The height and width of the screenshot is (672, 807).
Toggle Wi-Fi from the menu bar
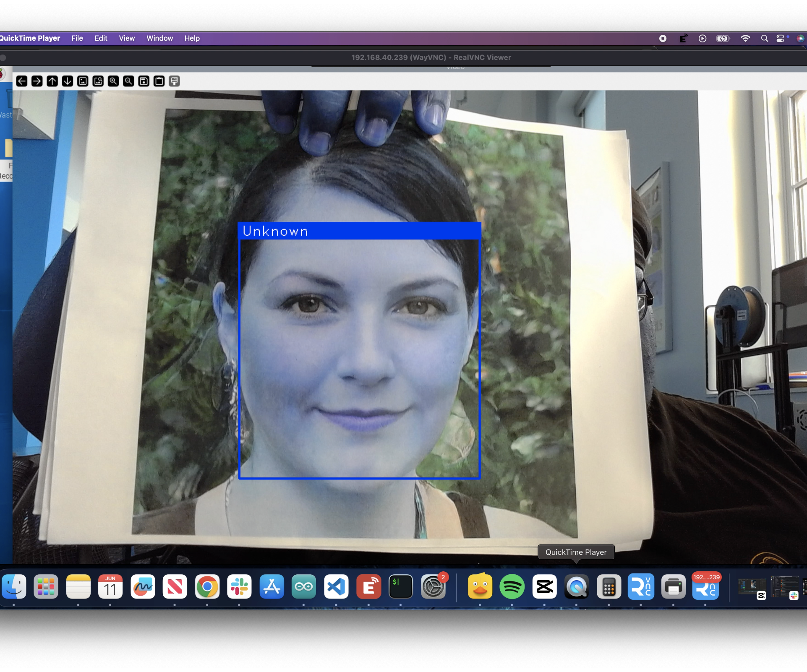(x=746, y=38)
